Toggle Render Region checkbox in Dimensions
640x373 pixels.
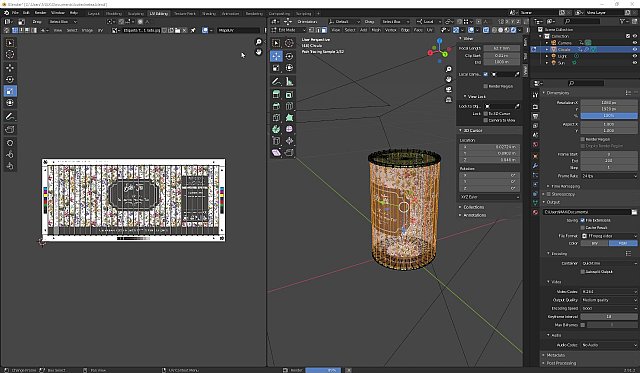tap(583, 139)
